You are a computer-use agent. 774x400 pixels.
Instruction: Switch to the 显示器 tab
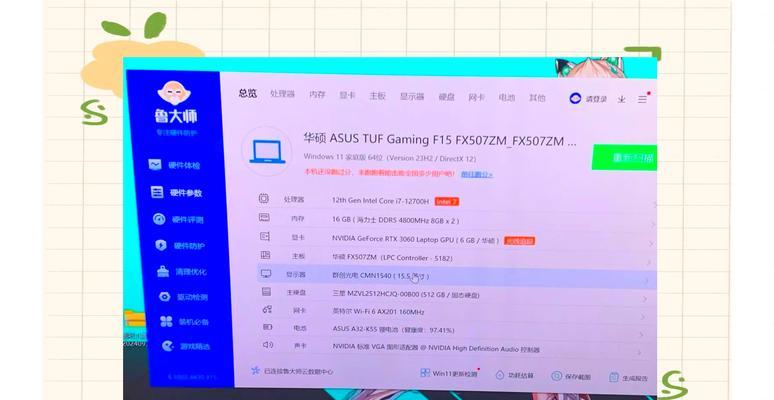412,96
